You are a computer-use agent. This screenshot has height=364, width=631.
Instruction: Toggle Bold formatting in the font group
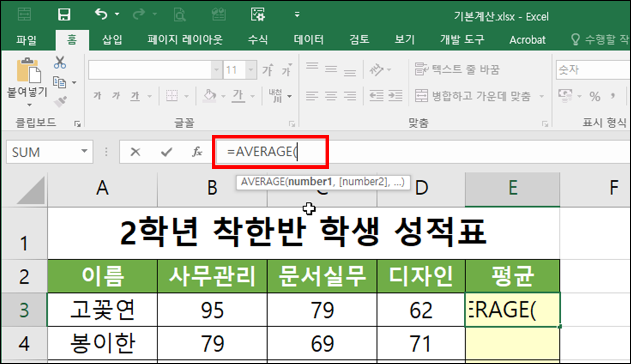pos(97,96)
